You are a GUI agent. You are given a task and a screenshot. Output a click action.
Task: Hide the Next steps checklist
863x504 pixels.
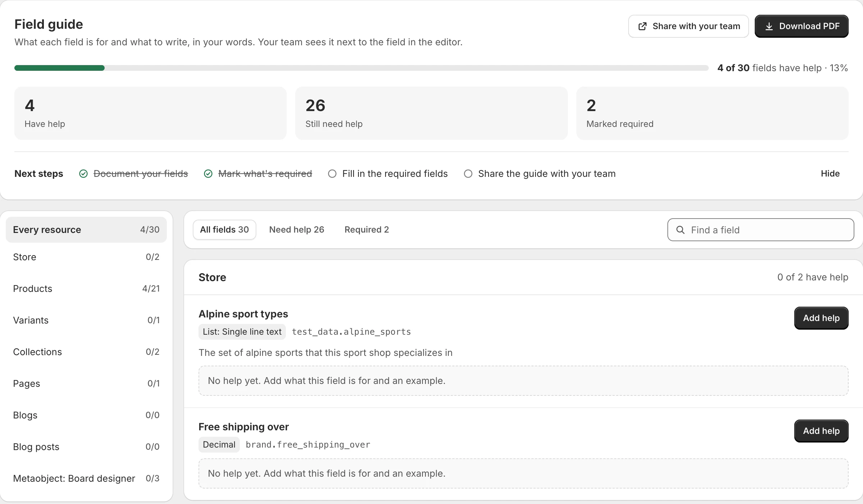[x=830, y=174]
